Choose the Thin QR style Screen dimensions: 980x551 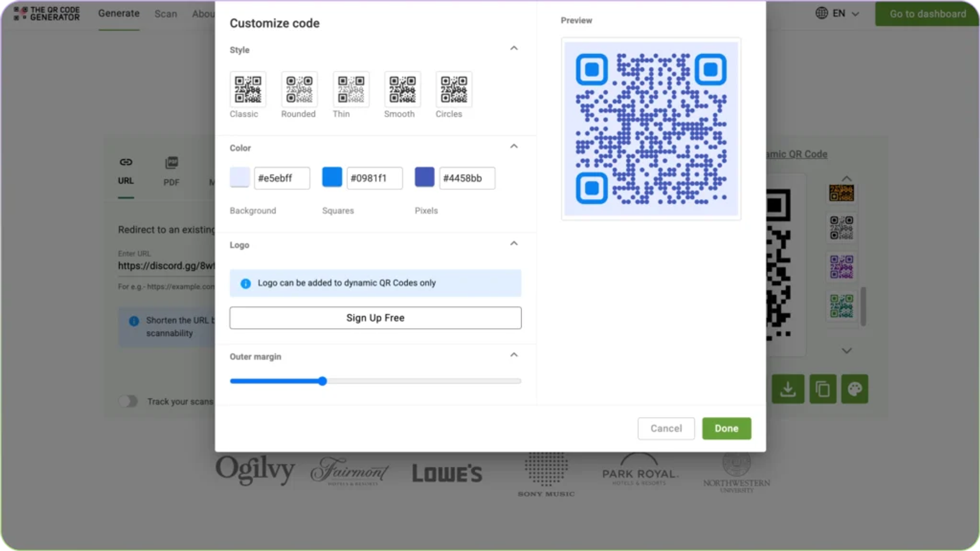pos(351,89)
